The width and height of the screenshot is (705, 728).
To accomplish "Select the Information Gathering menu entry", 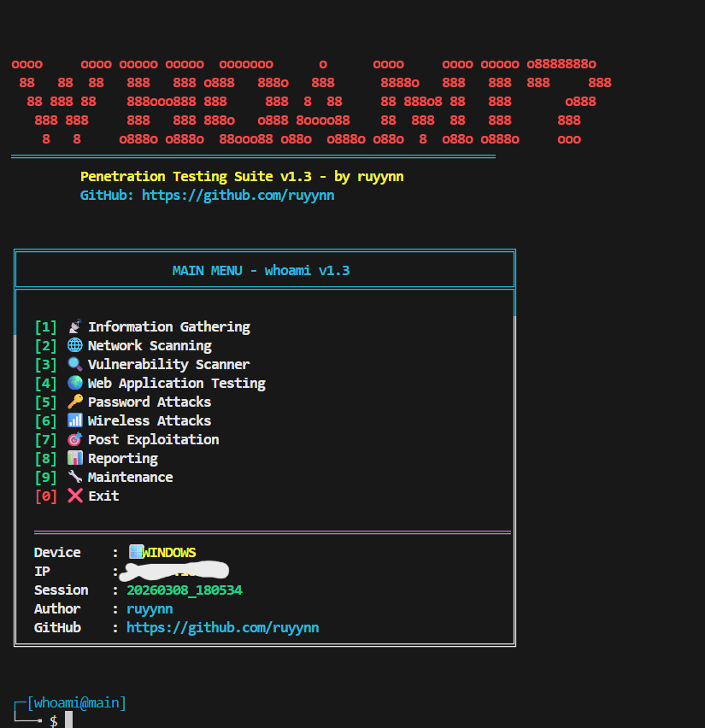I will pyautogui.click(x=169, y=327).
